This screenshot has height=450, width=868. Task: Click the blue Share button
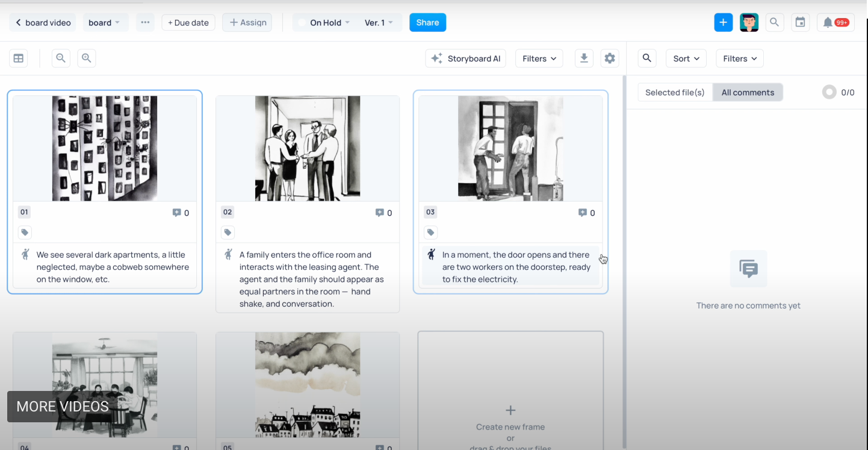click(427, 23)
